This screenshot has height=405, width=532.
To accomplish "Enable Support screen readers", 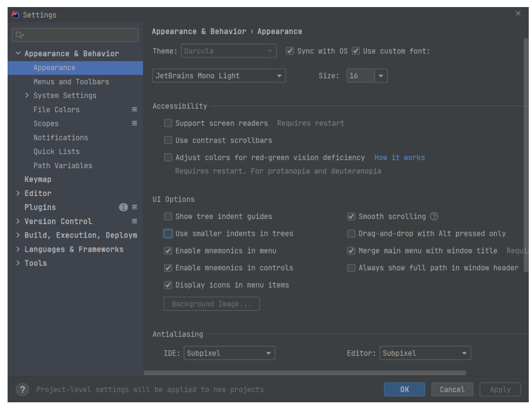I will [168, 123].
